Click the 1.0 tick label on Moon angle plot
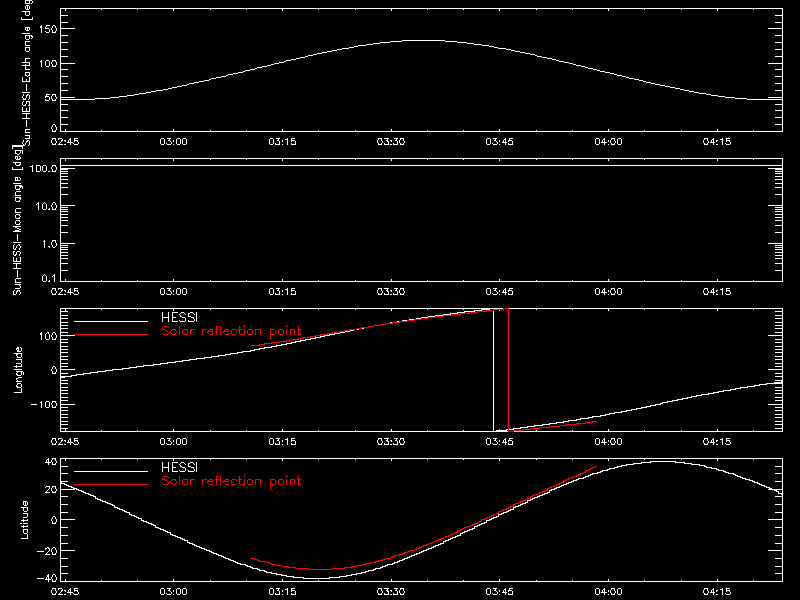Image resolution: width=800 pixels, height=600 pixels. click(x=49, y=244)
